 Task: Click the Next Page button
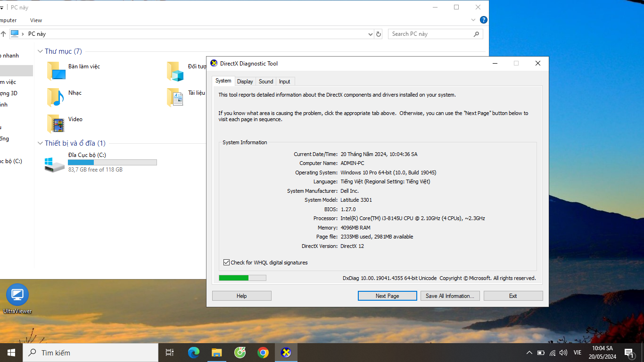388,296
